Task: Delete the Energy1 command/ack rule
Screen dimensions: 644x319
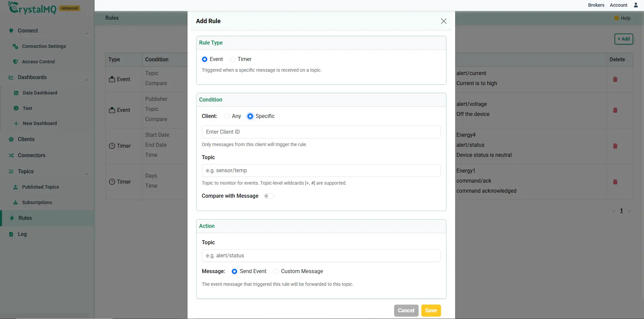Action: (x=615, y=182)
